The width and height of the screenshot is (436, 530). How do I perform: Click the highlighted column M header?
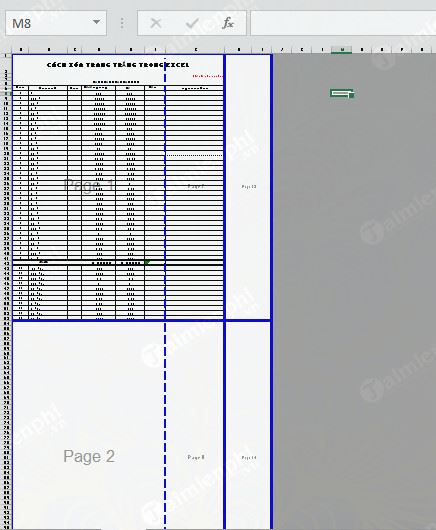click(342, 50)
